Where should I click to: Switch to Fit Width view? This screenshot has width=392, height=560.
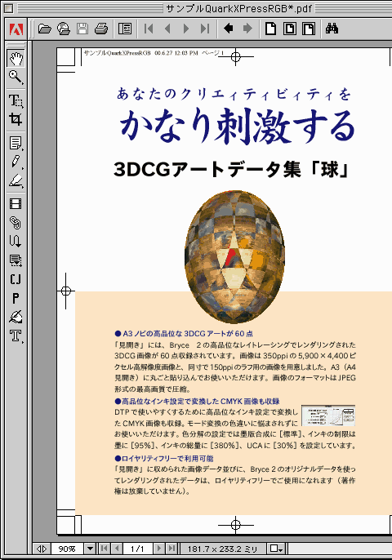[309, 29]
